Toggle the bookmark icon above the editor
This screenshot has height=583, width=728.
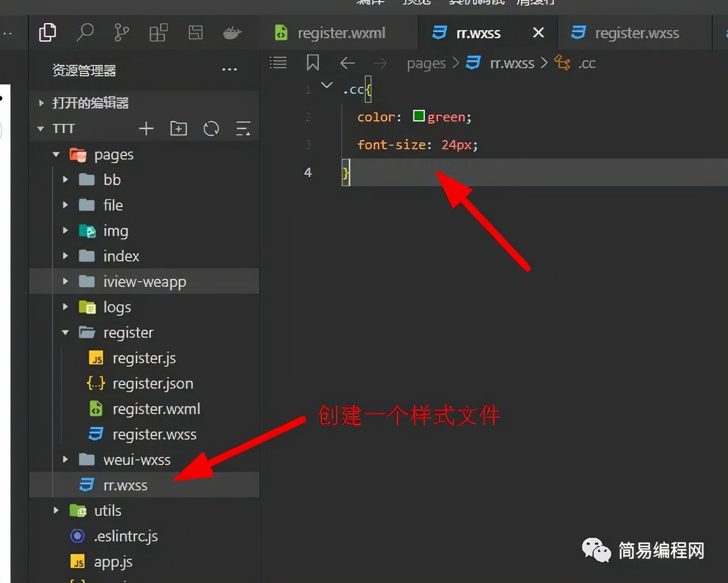click(x=312, y=62)
